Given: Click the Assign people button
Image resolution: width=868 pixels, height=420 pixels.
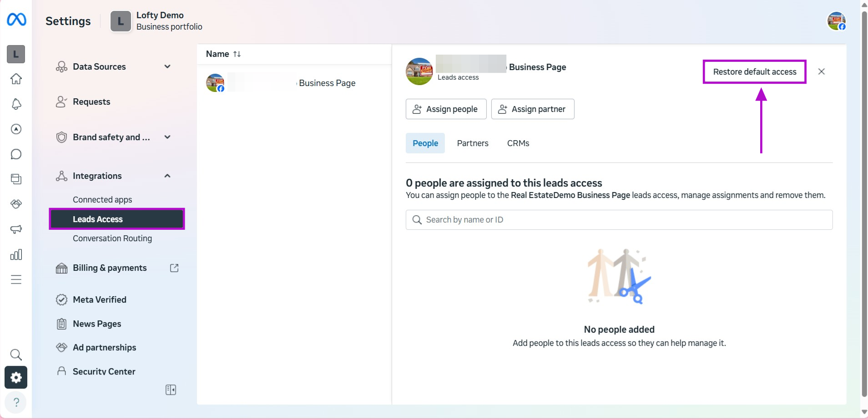Looking at the screenshot, I should click(x=446, y=109).
